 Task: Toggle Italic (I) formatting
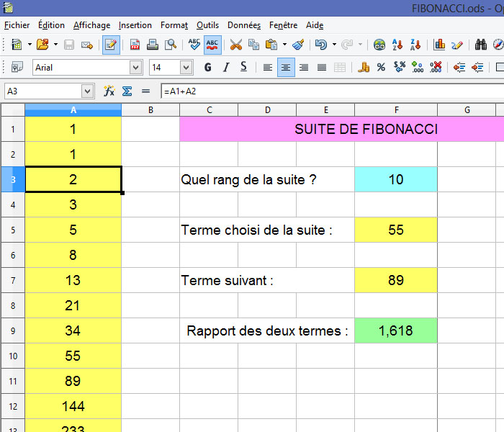(226, 67)
